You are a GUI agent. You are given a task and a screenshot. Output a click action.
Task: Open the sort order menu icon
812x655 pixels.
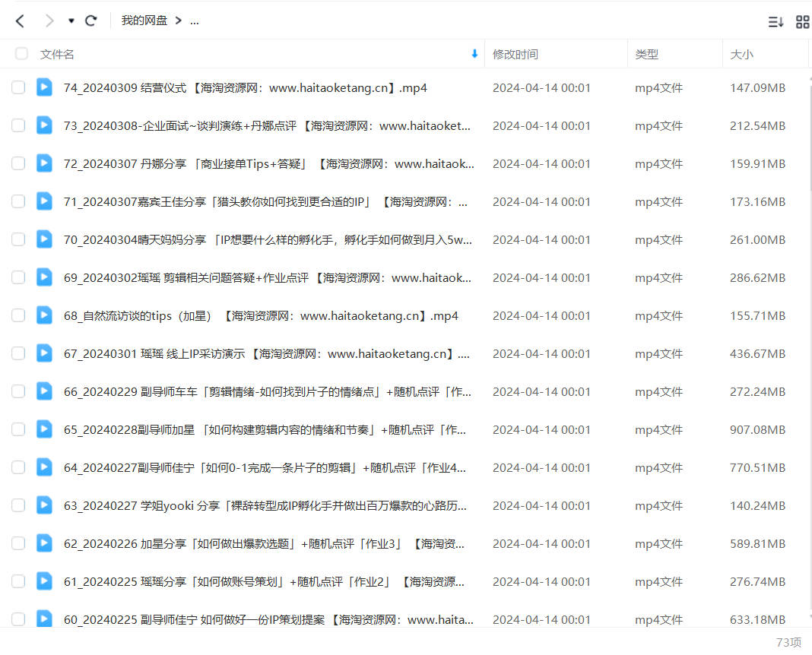click(776, 22)
